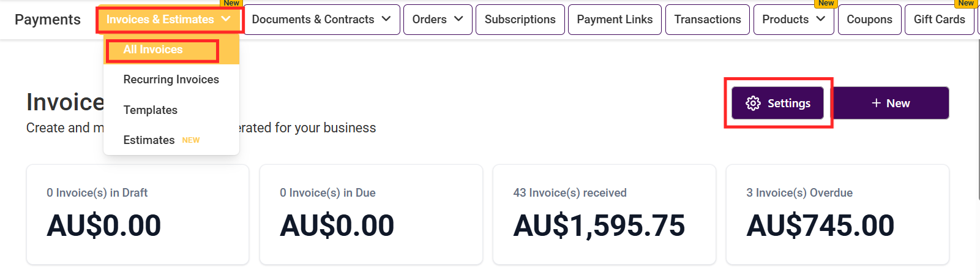The image size is (980, 280).
Task: Expand the Orders dropdown chevron
Action: point(458,19)
